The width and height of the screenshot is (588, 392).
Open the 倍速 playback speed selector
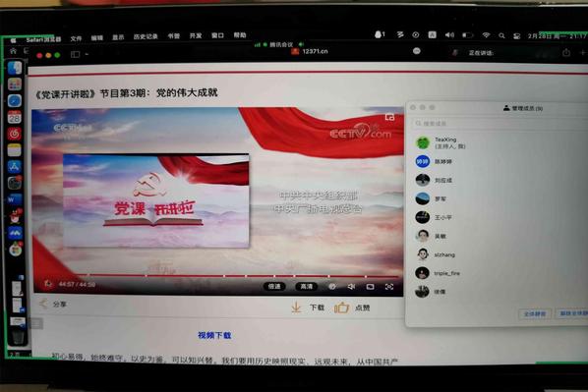274,286
